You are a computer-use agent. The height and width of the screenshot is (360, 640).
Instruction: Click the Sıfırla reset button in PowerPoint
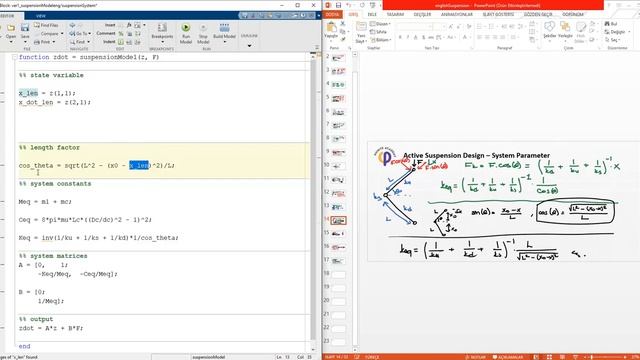point(378,32)
